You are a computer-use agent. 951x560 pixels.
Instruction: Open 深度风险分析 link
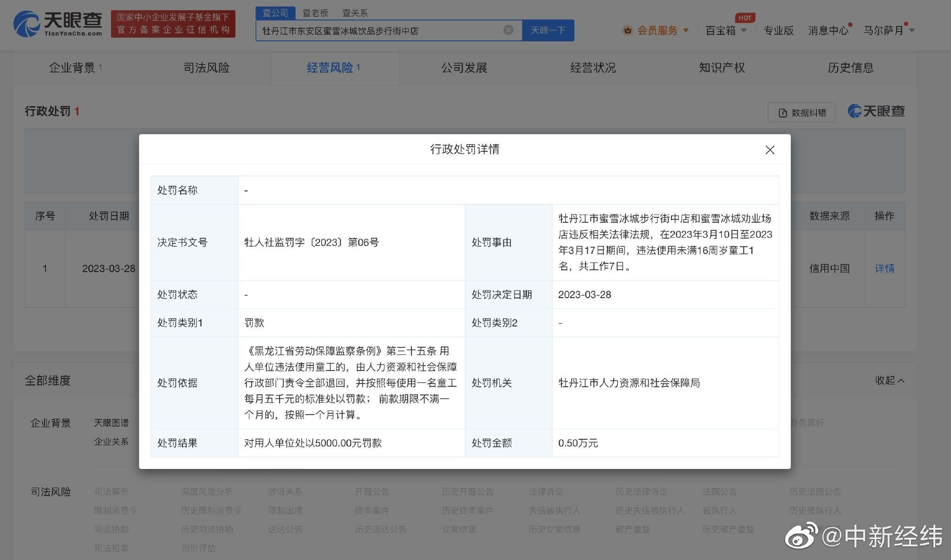207,491
